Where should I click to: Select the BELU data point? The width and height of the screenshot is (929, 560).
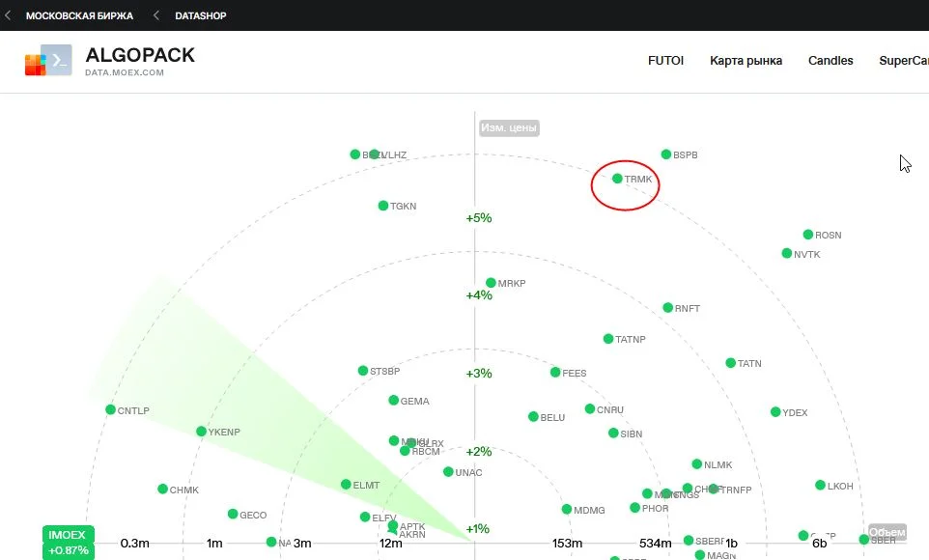pos(533,416)
